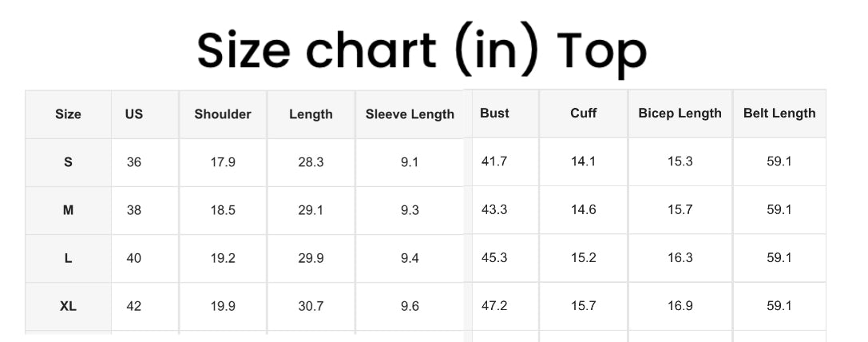Click cuff value 14.1 in S row
868x342 pixels.
pyautogui.click(x=584, y=161)
